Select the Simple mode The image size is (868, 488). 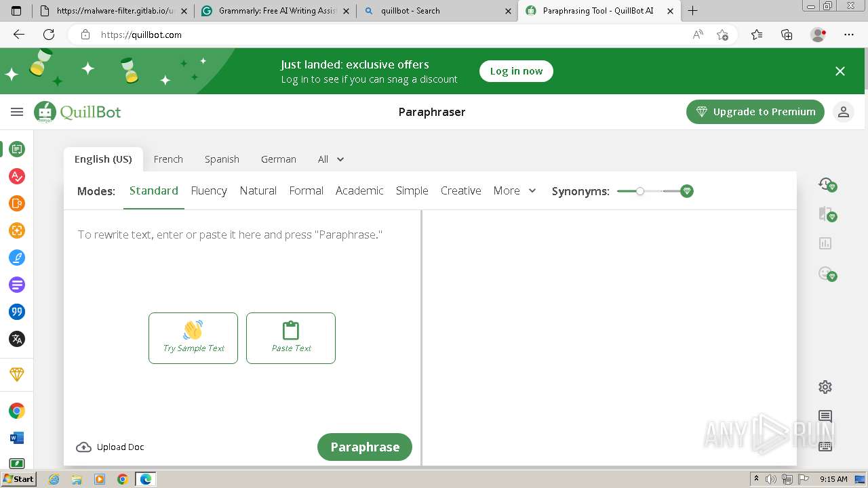412,191
